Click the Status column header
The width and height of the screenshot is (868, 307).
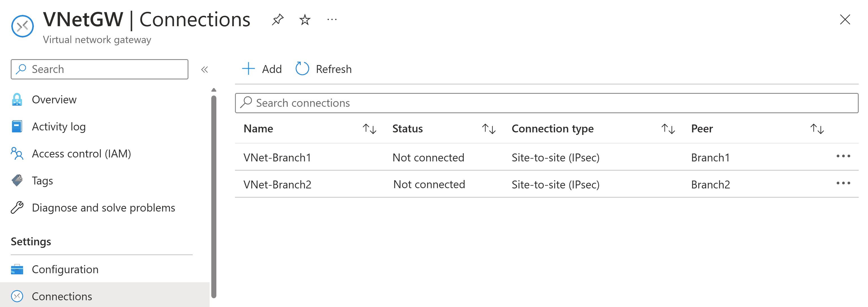point(407,129)
